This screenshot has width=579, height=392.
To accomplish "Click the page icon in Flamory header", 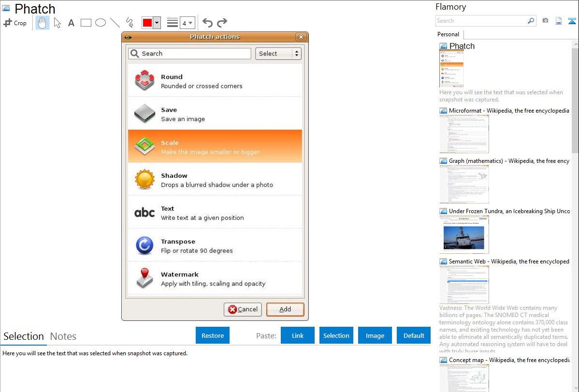I will 559,21.
